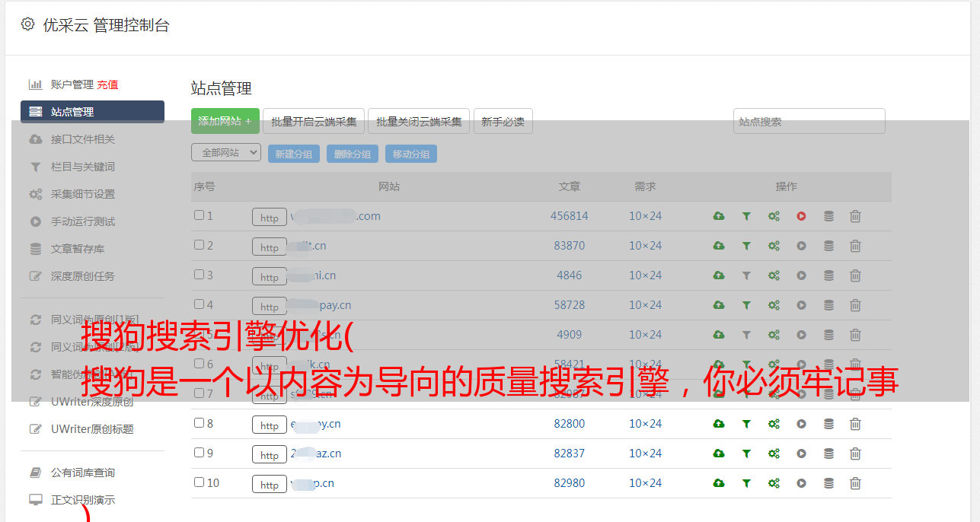980x522 pixels.
Task: Open the 全部网站 group dropdown
Action: (226, 153)
